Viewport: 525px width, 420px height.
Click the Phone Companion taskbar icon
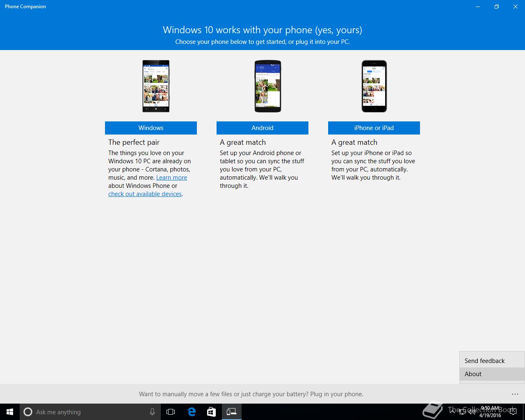[x=232, y=412]
